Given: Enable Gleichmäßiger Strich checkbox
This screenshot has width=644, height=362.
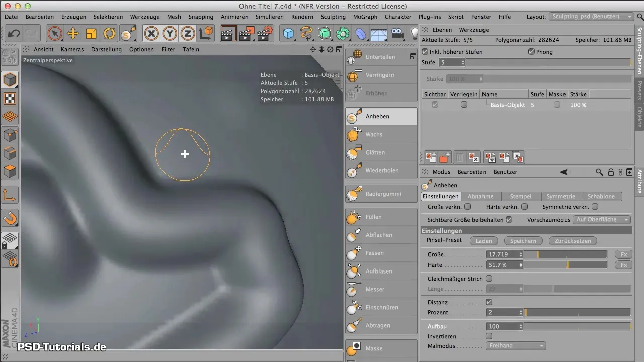Looking at the screenshot, I should pos(489,279).
